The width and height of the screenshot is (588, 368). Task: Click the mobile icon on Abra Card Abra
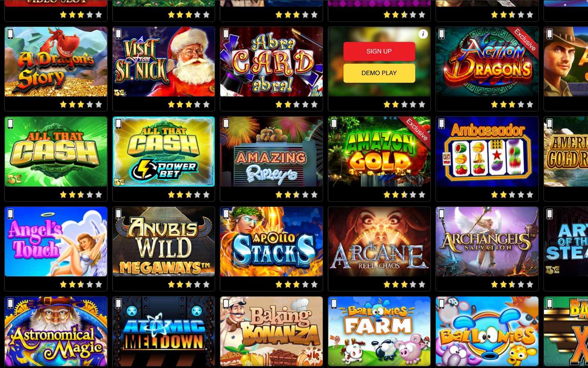(226, 34)
